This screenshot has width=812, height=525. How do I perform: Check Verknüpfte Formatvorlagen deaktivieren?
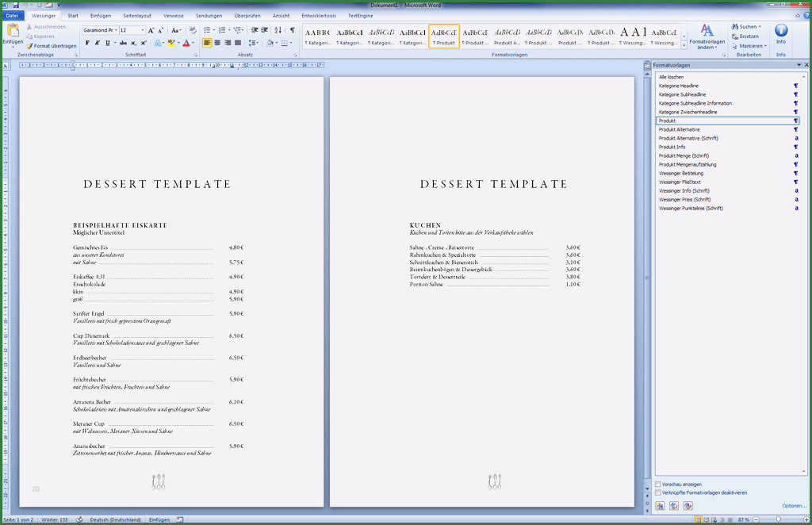[658, 492]
